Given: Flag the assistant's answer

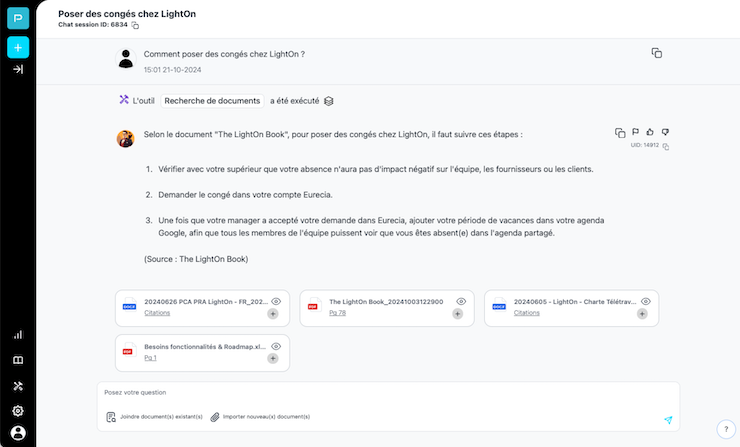Looking at the screenshot, I should 635,132.
